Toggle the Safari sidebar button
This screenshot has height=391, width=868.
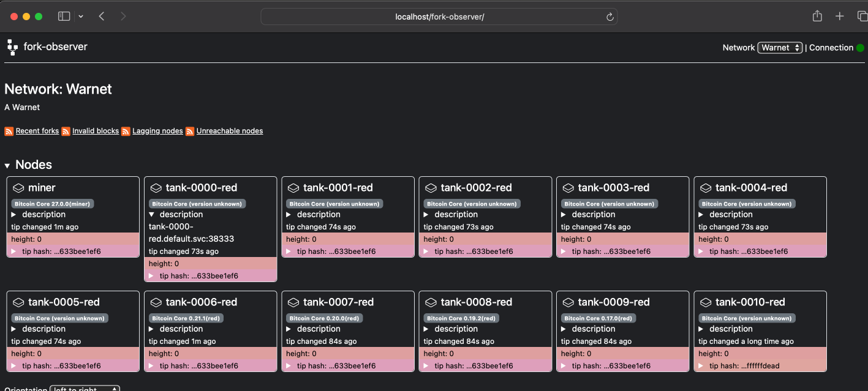coord(64,17)
